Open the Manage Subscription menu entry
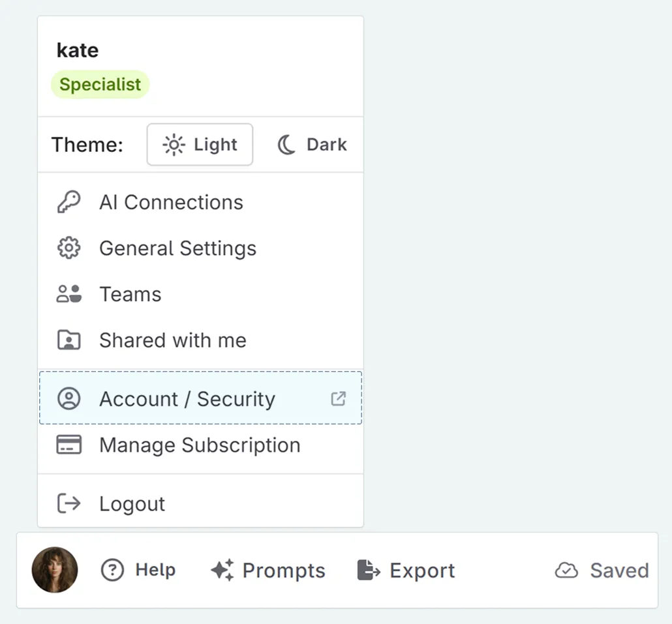Image resolution: width=672 pixels, height=624 pixels. [x=199, y=444]
